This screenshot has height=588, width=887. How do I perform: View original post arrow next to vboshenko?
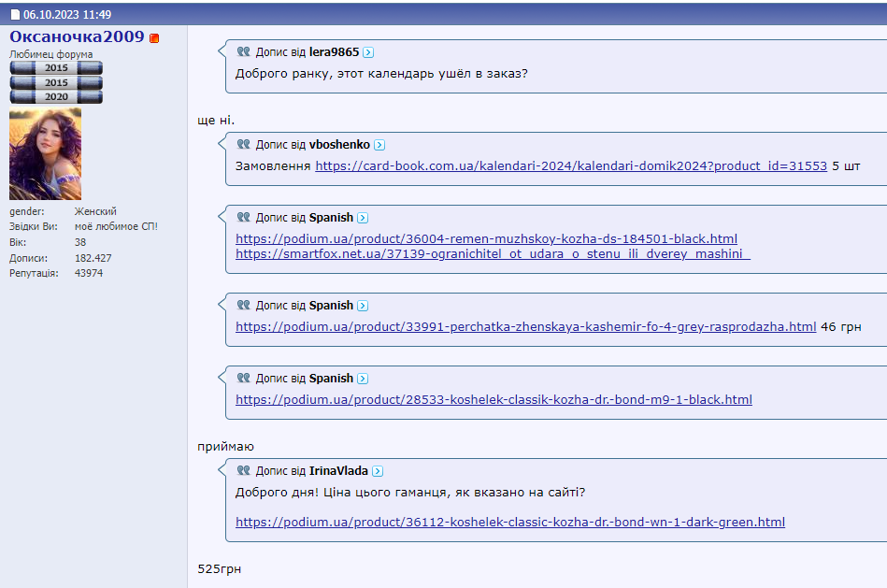pos(379,145)
